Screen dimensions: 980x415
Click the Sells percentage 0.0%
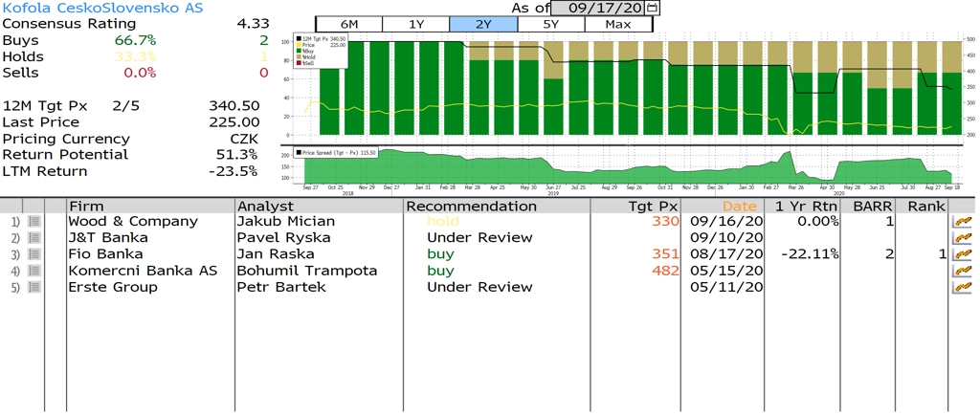tap(140, 73)
